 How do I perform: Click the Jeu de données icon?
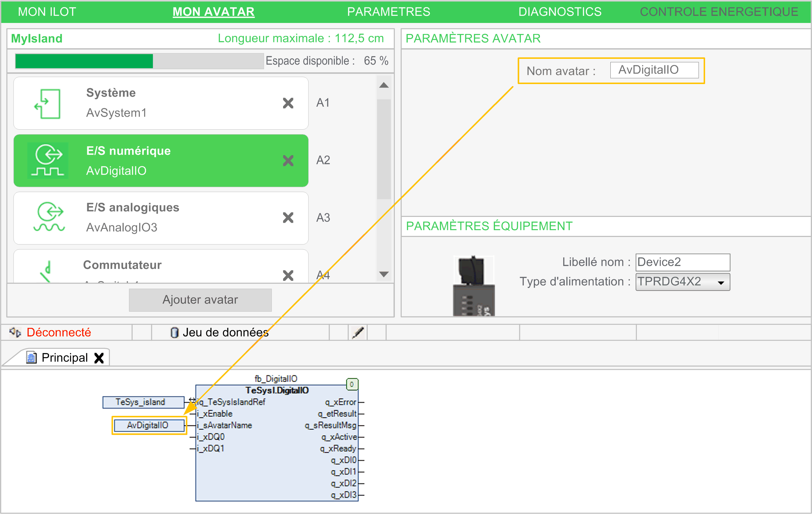[174, 333]
